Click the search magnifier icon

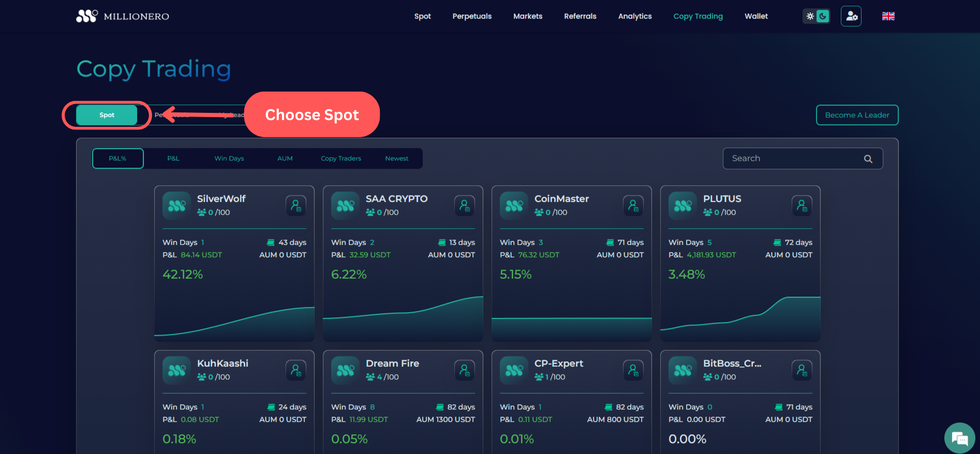(x=868, y=159)
